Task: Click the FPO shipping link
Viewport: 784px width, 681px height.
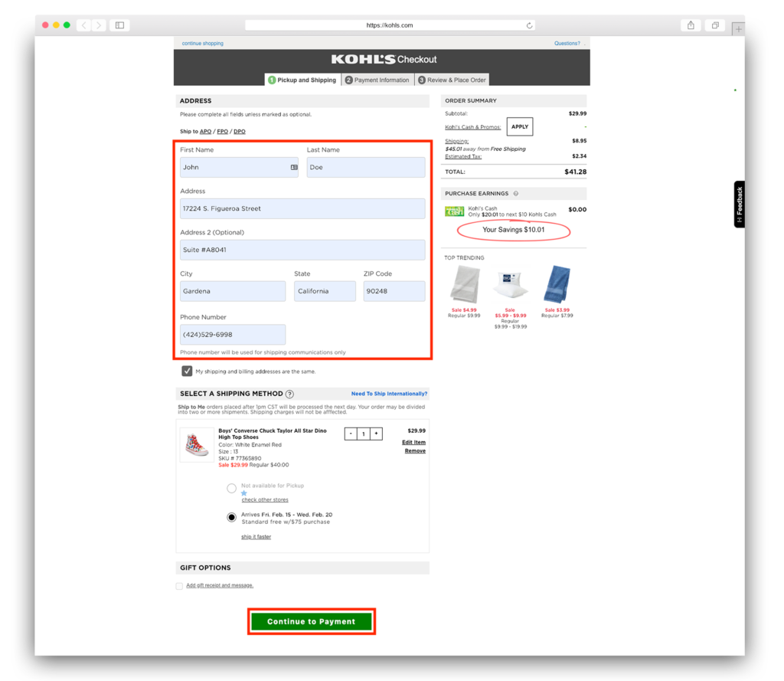Action: tap(223, 132)
